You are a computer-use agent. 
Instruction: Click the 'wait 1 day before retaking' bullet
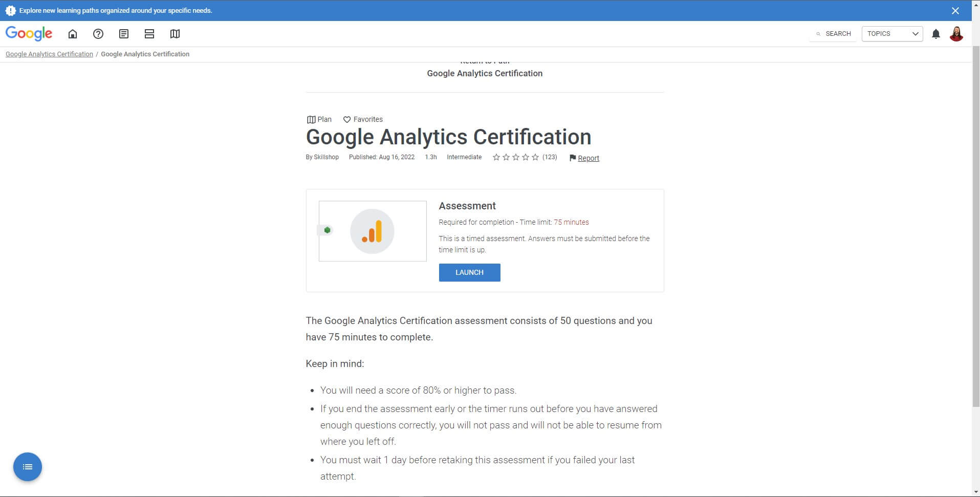coord(477,468)
